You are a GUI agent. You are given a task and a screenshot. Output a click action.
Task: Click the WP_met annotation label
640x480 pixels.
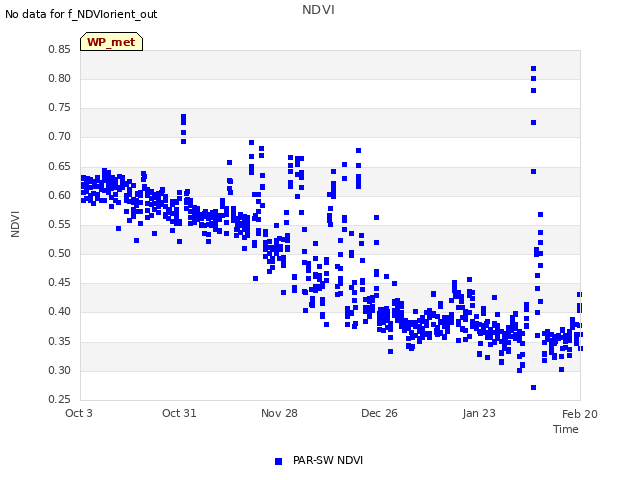pos(111,42)
